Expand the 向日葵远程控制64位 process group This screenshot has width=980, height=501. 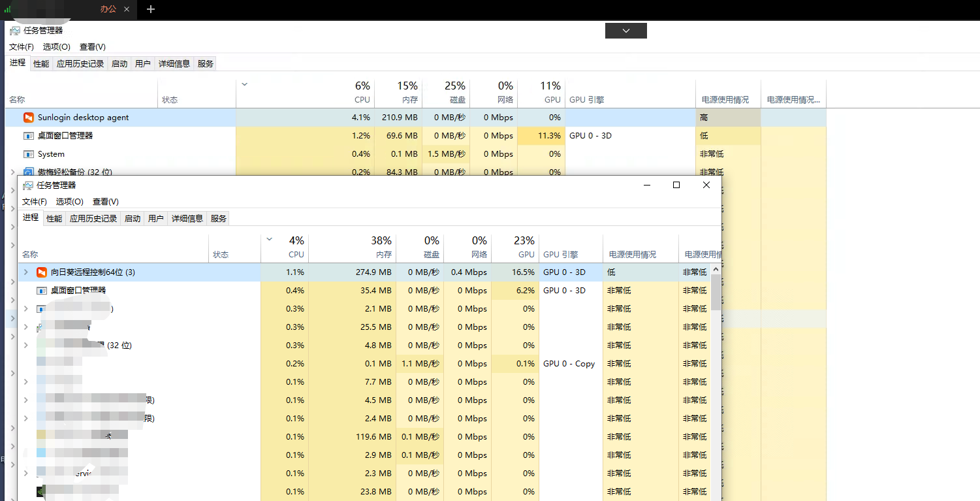[26, 272]
